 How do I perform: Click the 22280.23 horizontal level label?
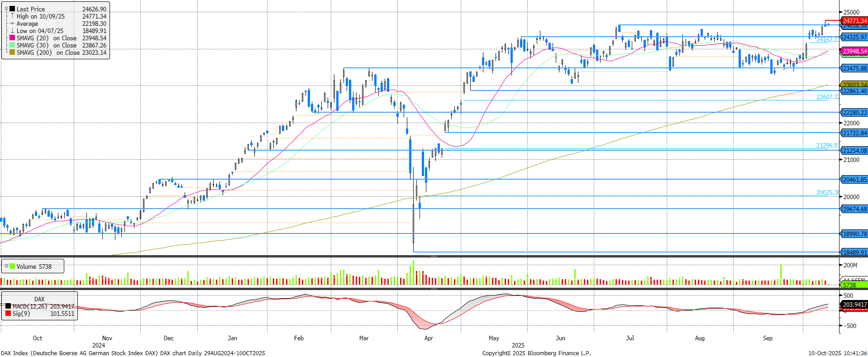pos(854,113)
